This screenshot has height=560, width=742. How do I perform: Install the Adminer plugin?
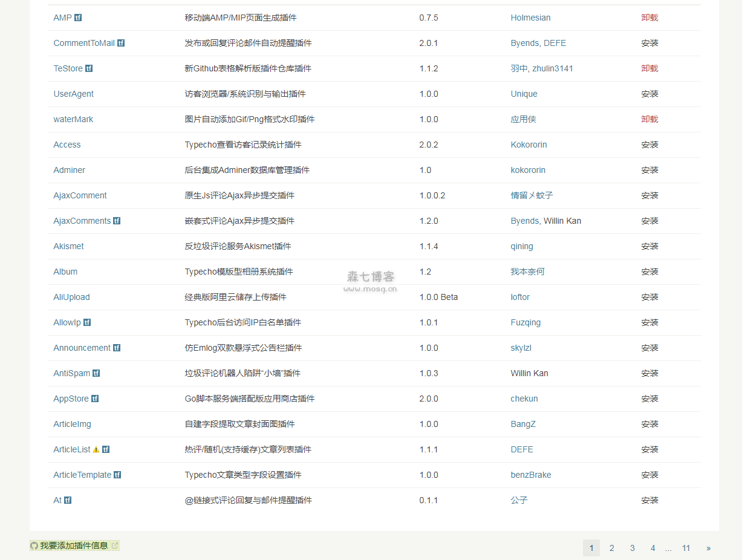649,170
